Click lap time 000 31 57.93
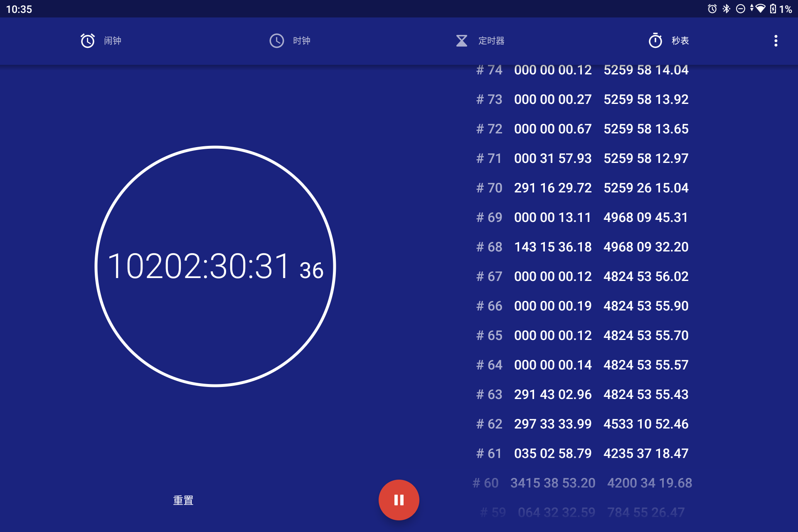 (x=553, y=158)
